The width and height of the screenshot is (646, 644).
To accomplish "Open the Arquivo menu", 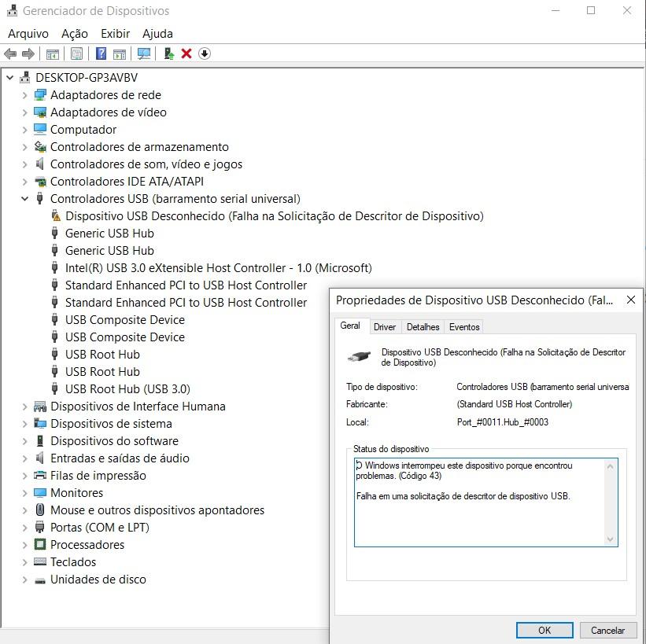I will tap(28, 33).
